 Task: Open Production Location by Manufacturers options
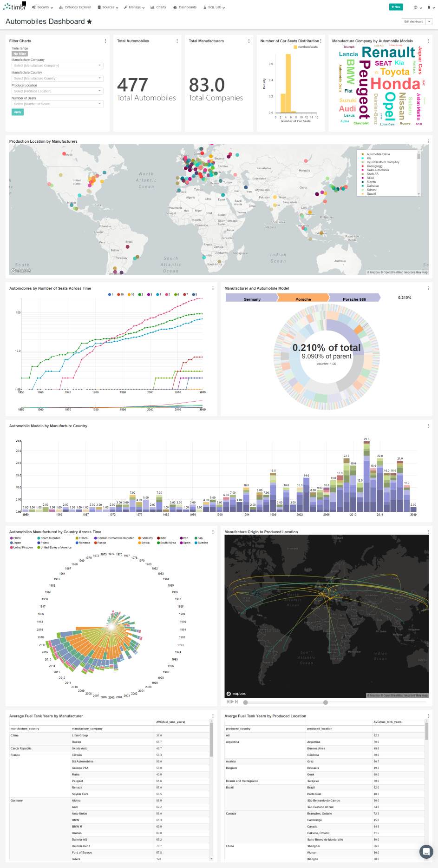[x=428, y=141]
